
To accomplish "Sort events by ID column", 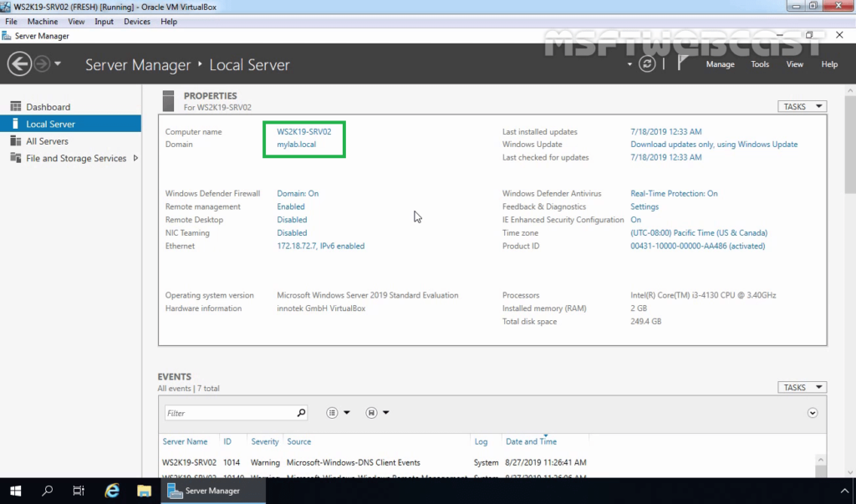I will tap(227, 441).
